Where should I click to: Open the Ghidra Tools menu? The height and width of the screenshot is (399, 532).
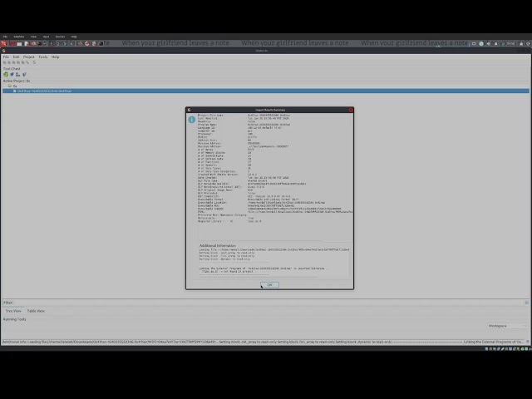43,57
